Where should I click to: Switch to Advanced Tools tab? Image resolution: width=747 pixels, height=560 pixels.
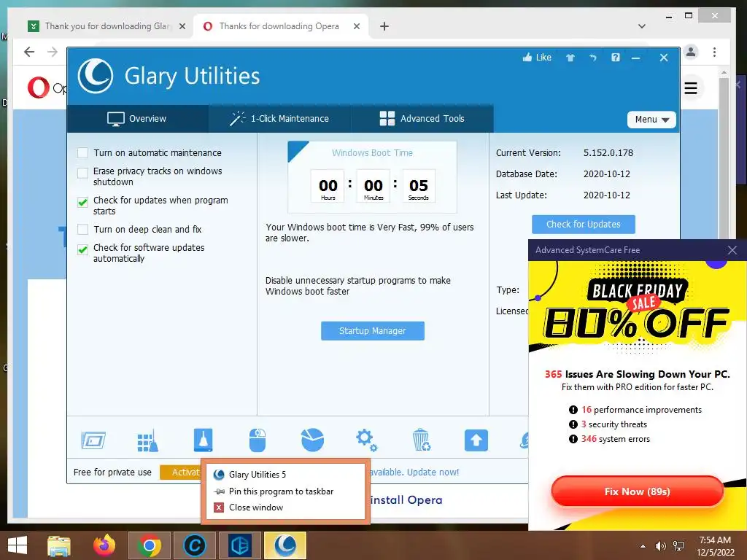click(x=422, y=119)
